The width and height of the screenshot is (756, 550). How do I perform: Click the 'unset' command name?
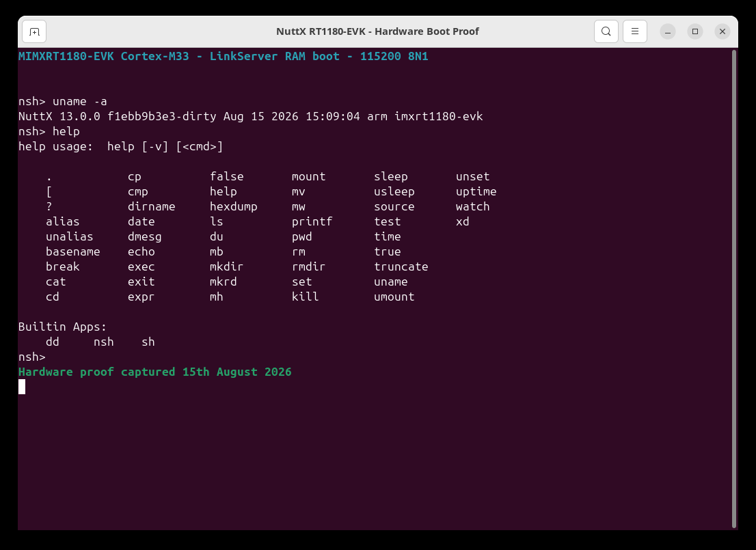(x=473, y=176)
